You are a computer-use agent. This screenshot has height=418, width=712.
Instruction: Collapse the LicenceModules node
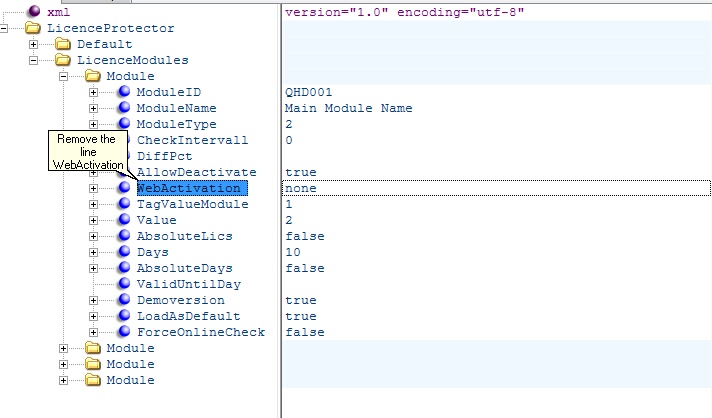click(x=33, y=60)
